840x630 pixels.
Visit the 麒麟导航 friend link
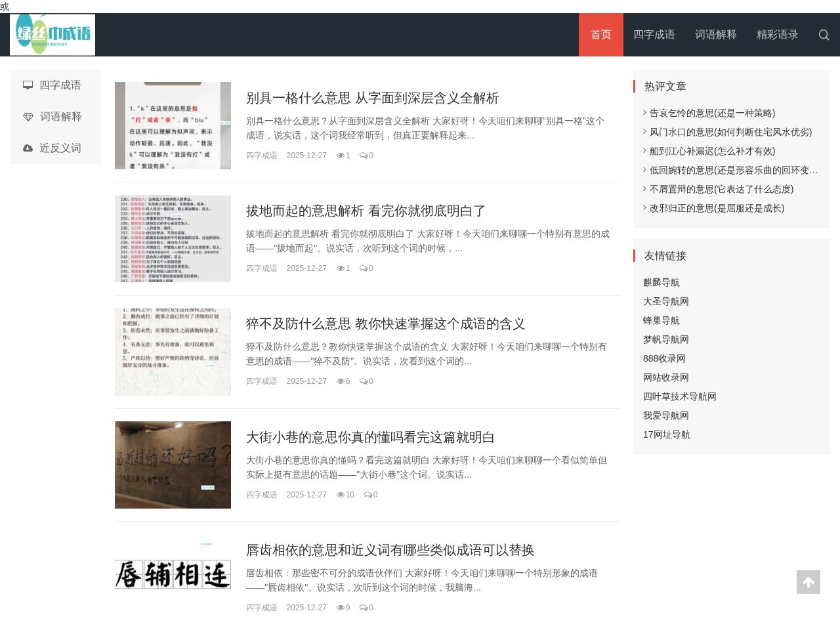point(661,282)
